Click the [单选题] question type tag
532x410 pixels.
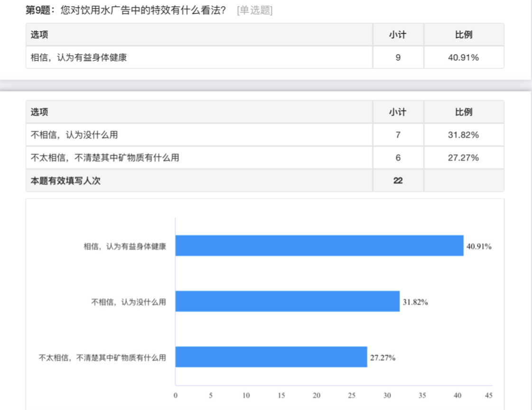(x=254, y=10)
